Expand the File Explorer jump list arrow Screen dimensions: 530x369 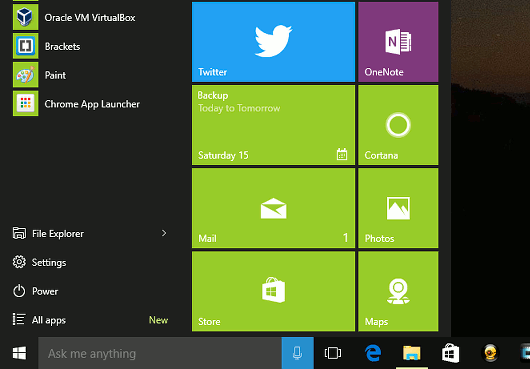(164, 233)
